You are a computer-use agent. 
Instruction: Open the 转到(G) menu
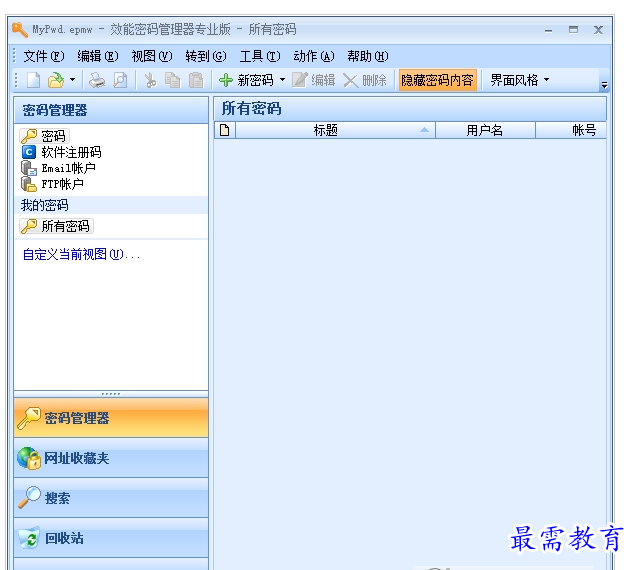point(206,56)
